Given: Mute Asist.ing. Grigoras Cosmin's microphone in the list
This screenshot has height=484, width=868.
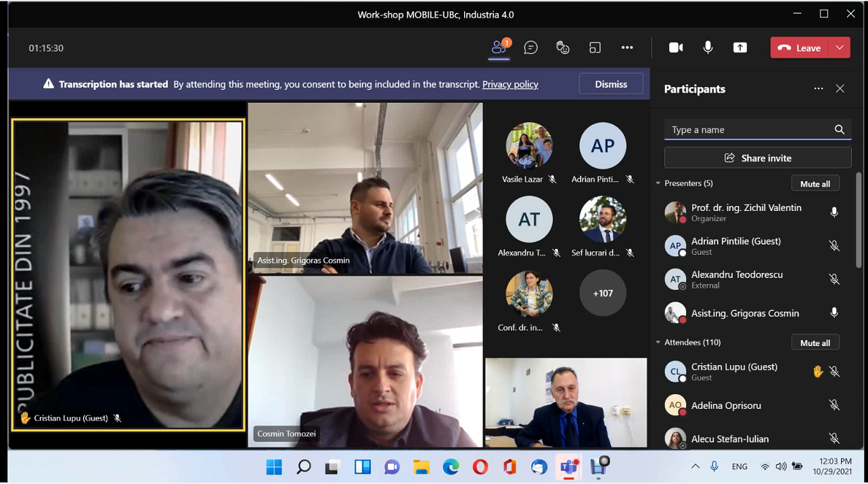Looking at the screenshot, I should 834,313.
